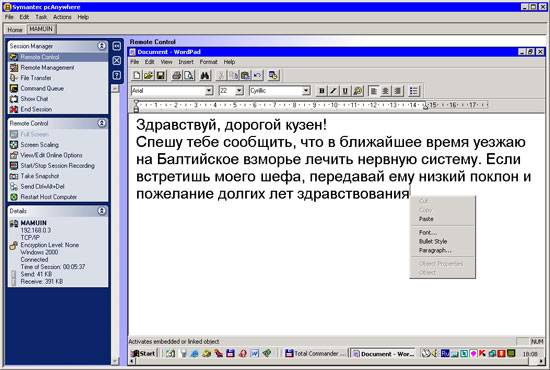The height and width of the screenshot is (370, 550).
Task: Click the Find binoculars icon
Action: point(205,75)
